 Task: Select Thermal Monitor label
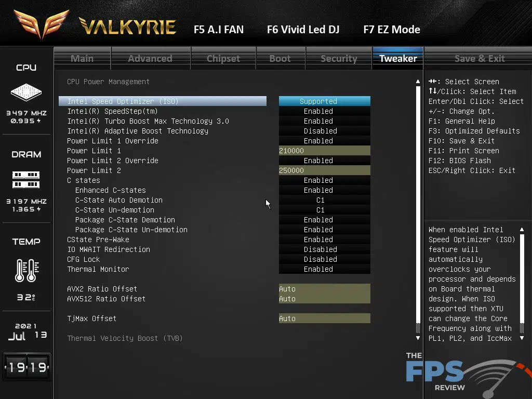98,269
